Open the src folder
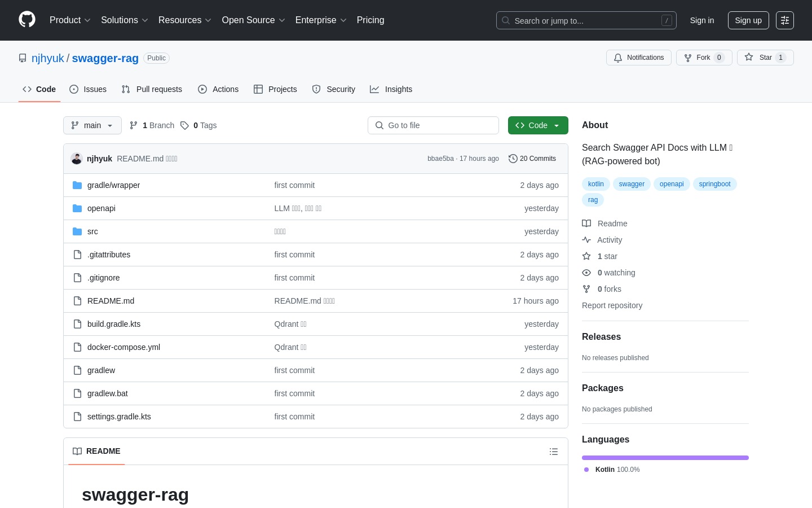Viewport: 812px width, 508px height. tap(92, 231)
